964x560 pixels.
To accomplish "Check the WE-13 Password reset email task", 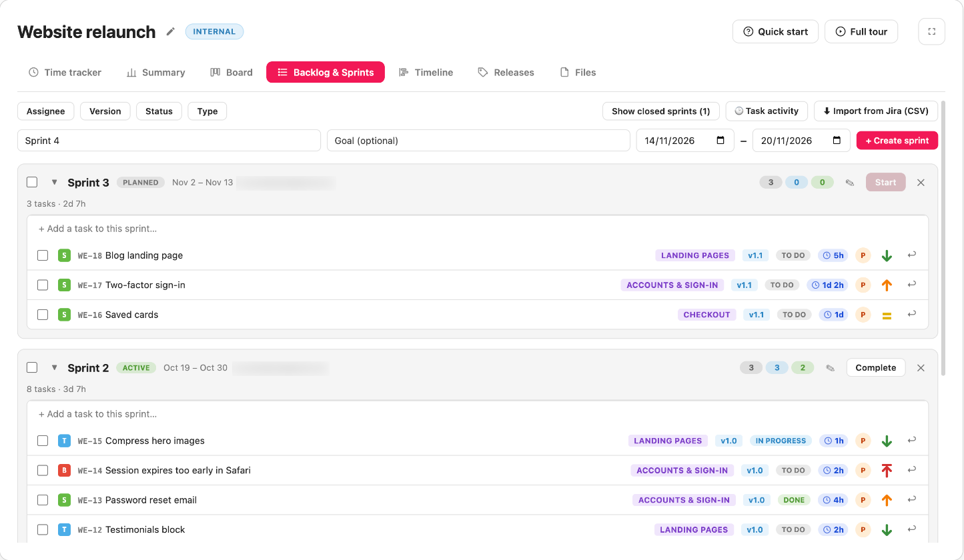I will tap(43, 500).
